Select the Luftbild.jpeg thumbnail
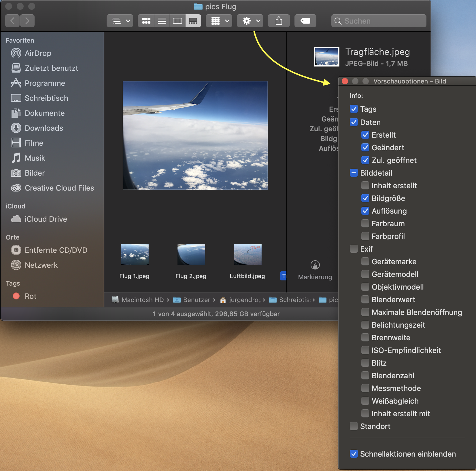This screenshot has height=471, width=476. click(x=248, y=255)
